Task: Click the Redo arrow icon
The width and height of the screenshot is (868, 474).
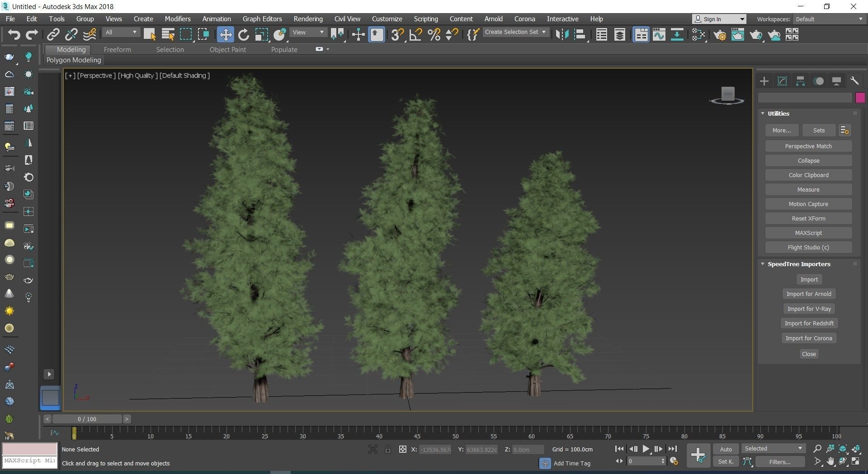Action: point(32,34)
